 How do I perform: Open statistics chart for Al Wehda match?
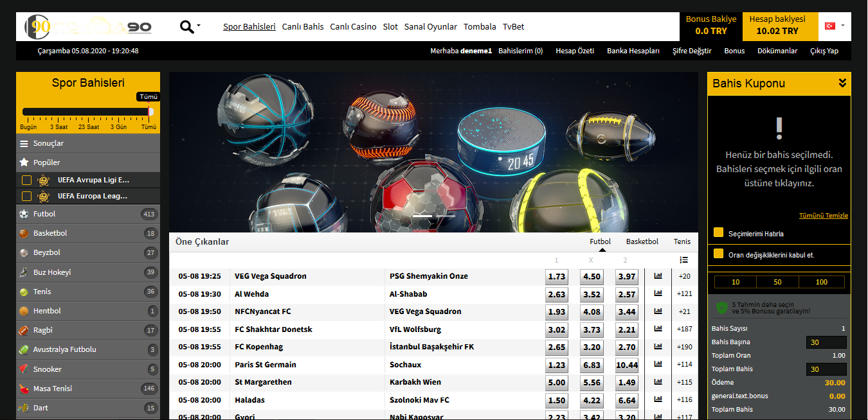[x=658, y=293]
